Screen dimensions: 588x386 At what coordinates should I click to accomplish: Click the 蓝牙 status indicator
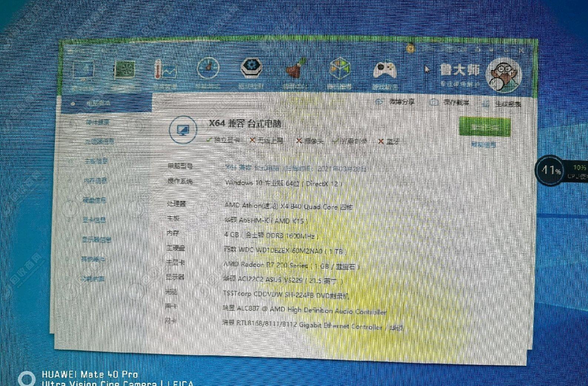point(389,141)
